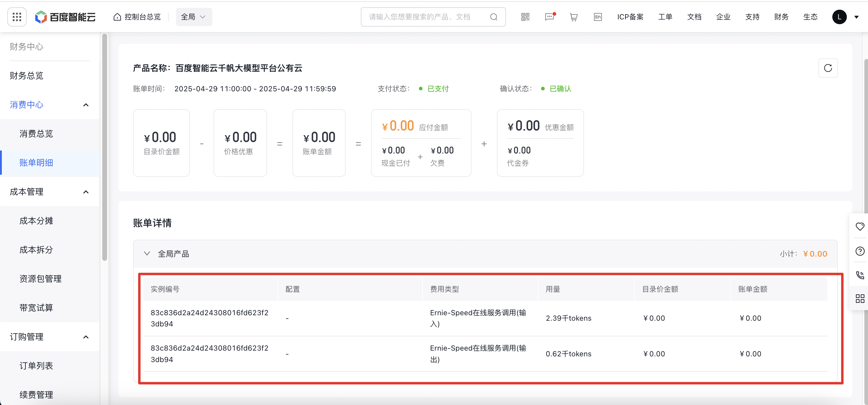
Task: Open ICP备案 in top navigation
Action: pyautogui.click(x=630, y=17)
